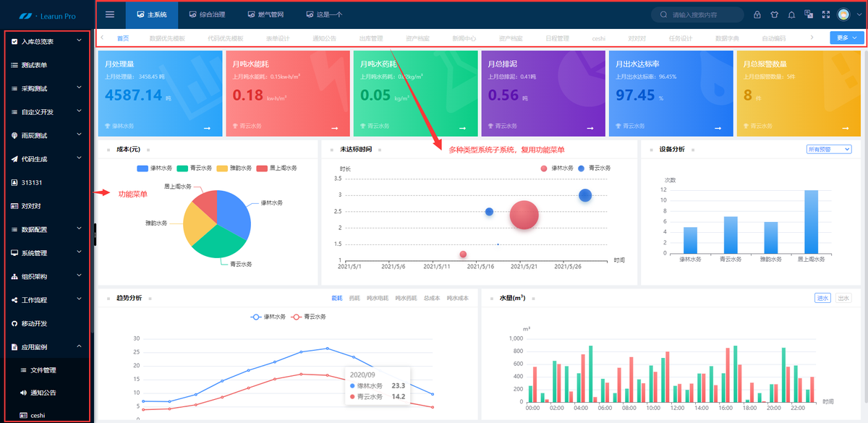Expand the 系统管理 sidebar menu

pyautogui.click(x=47, y=253)
